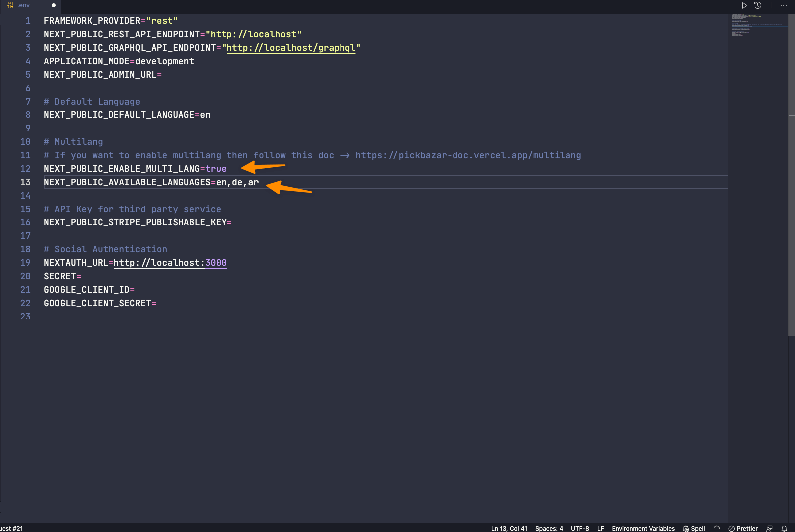Image resolution: width=795 pixels, height=532 pixels.
Task: Click NEXT_PUBLIC_ENABLE_MULTI_LANG variable name
Action: point(121,169)
